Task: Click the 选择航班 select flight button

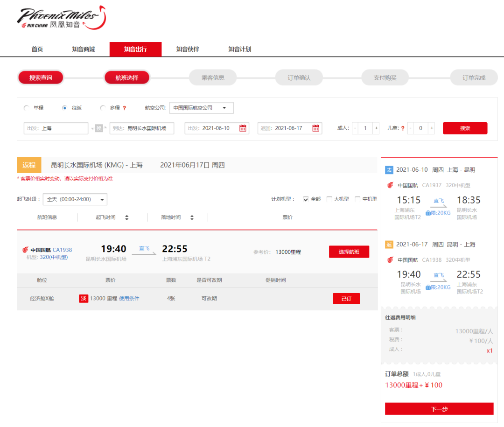Action: [349, 252]
